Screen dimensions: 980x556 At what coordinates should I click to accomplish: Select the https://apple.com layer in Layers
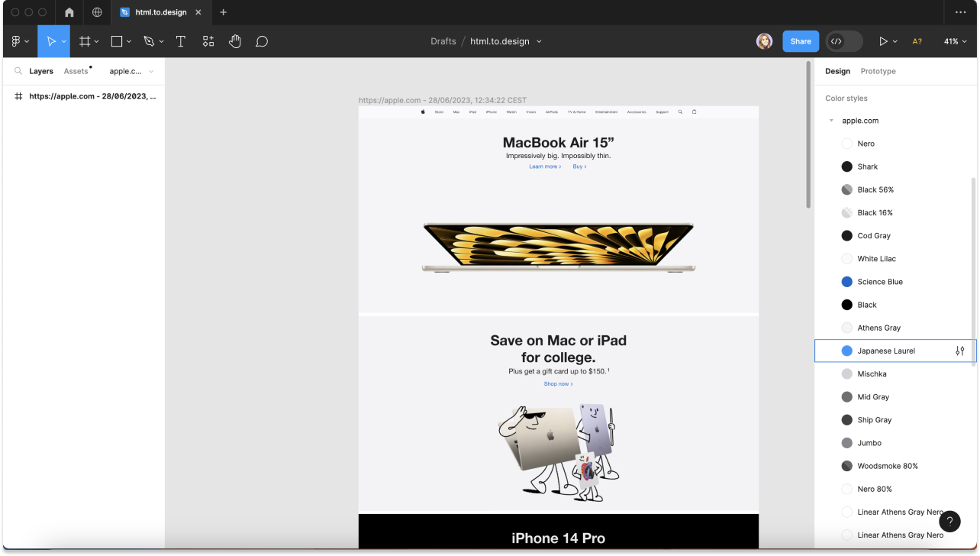[82, 96]
